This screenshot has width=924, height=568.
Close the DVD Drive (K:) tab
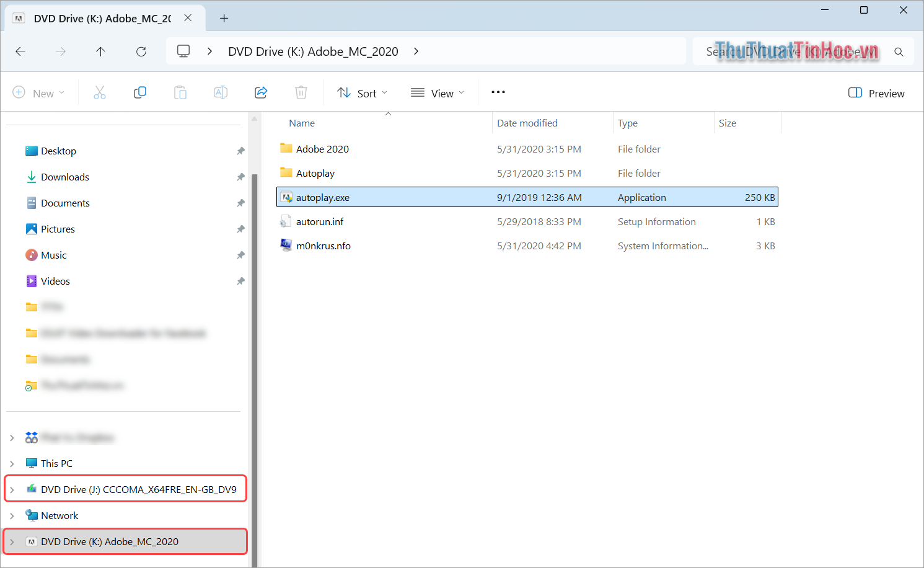pyautogui.click(x=188, y=18)
